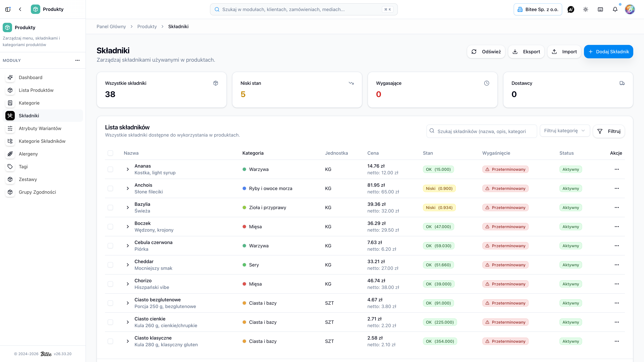Select the Bazylia row checkbox
The width and height of the screenshot is (644, 362).
click(x=110, y=208)
